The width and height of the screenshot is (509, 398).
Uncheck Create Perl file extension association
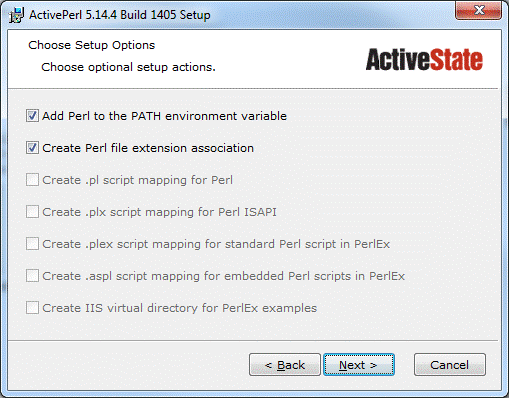(x=32, y=148)
